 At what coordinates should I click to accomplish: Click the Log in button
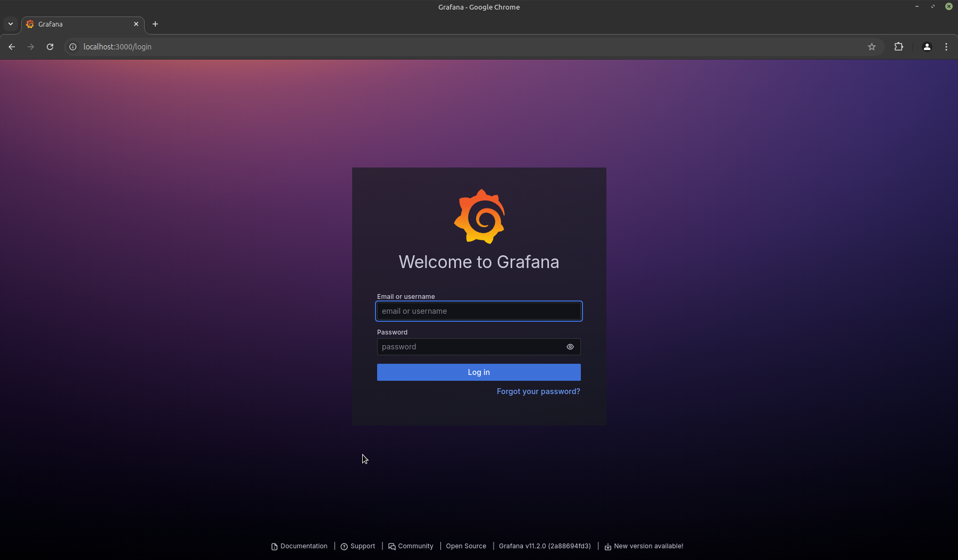coord(479,372)
